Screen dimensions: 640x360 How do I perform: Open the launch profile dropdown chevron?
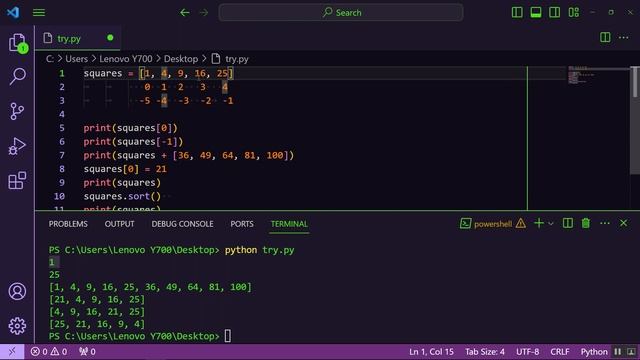(x=551, y=224)
